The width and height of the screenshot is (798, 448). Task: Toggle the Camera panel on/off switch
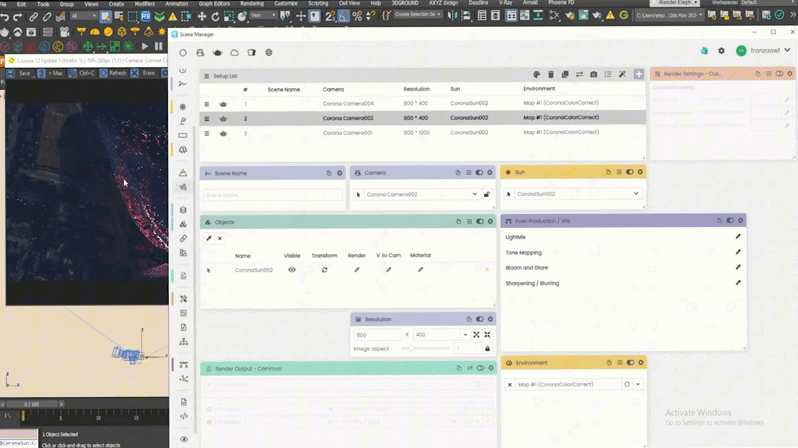479,173
